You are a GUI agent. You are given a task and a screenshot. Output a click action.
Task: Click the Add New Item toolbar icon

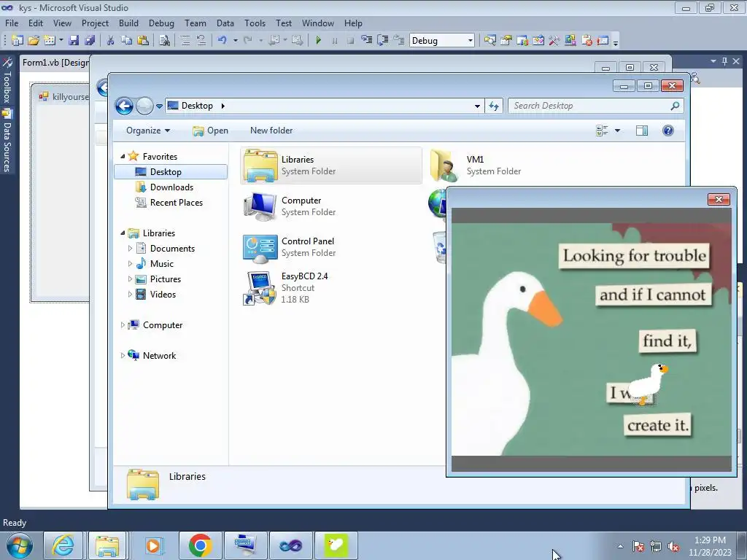coord(49,41)
